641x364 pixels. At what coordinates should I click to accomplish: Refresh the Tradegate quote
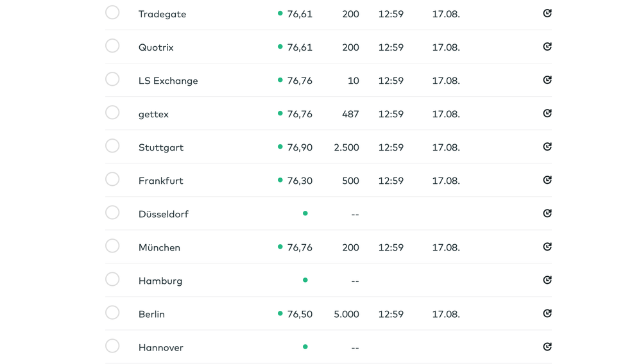point(547,13)
